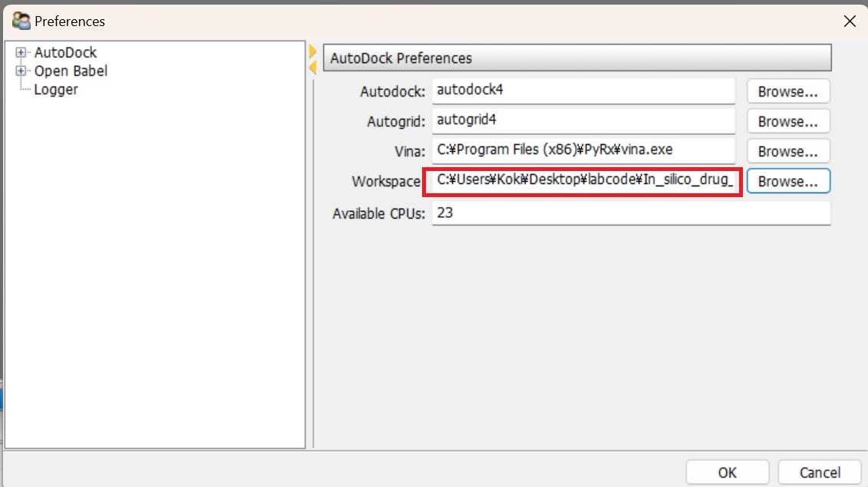
Task: Cancel the Preferences dialog
Action: tap(820, 472)
